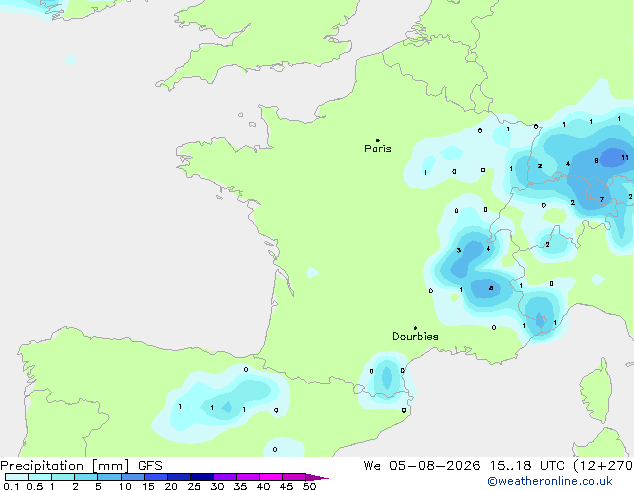Click the Dourbies city label
634x490 pixels.
(x=415, y=336)
